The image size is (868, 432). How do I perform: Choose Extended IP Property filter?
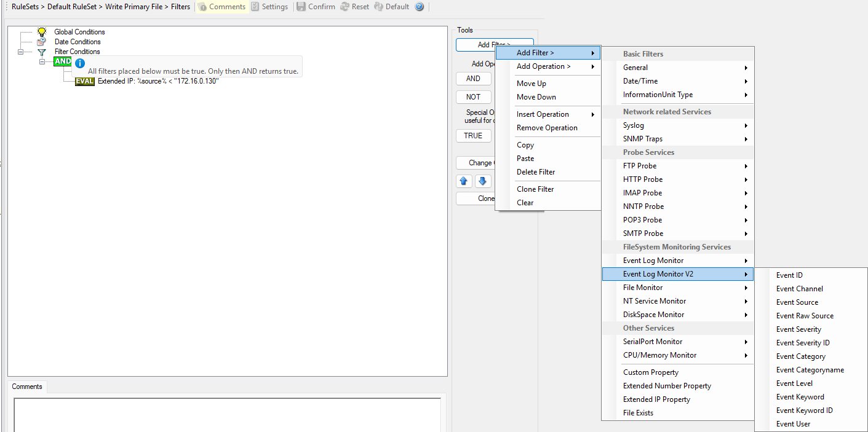pos(678,399)
